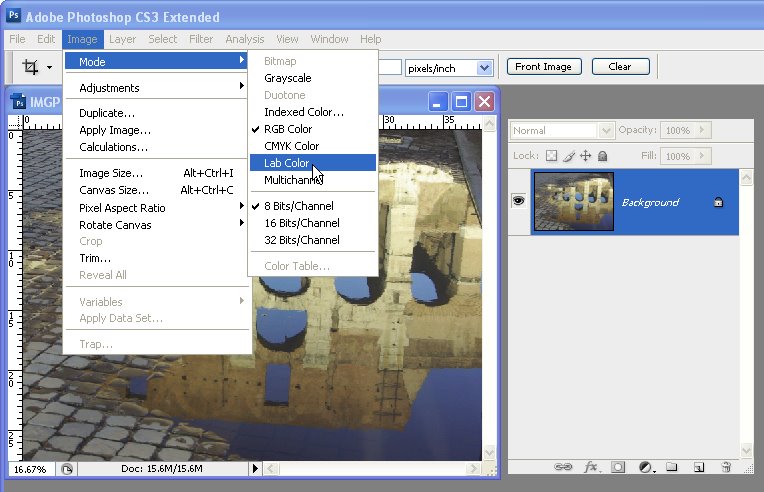Toggle Lock image pixels brush icon
The width and height of the screenshot is (764, 492).
(x=569, y=156)
